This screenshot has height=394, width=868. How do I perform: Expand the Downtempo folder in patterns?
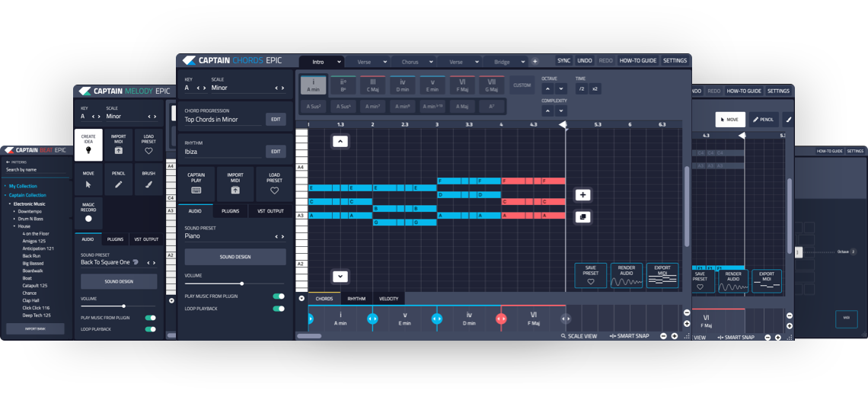pyautogui.click(x=14, y=211)
